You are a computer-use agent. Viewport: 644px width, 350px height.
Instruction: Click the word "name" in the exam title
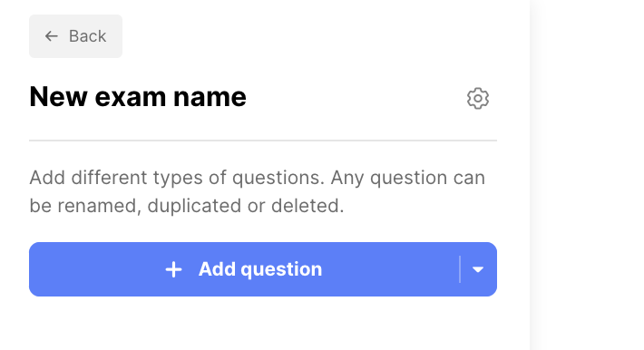tap(210, 98)
